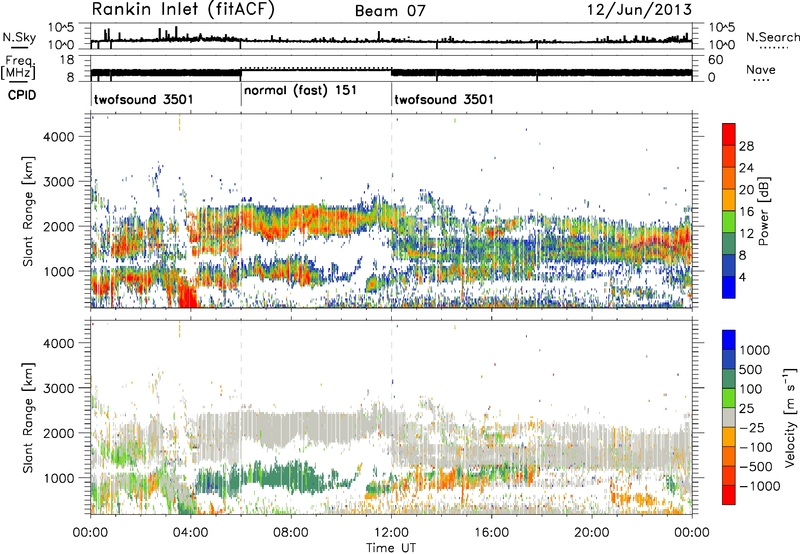Click the Power color bar's blue bottom segment

pyautogui.click(x=729, y=287)
